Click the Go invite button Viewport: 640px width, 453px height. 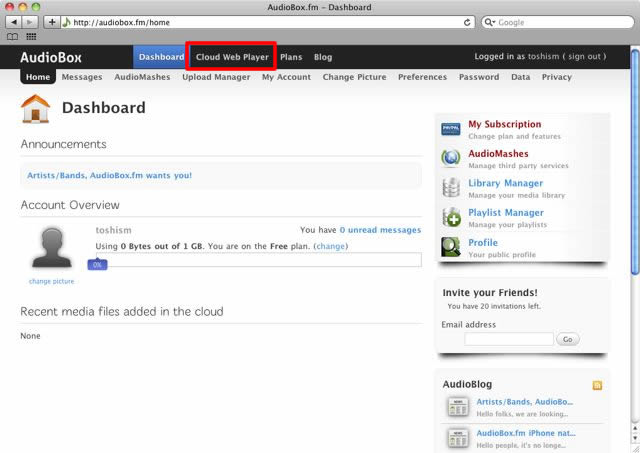(x=567, y=339)
